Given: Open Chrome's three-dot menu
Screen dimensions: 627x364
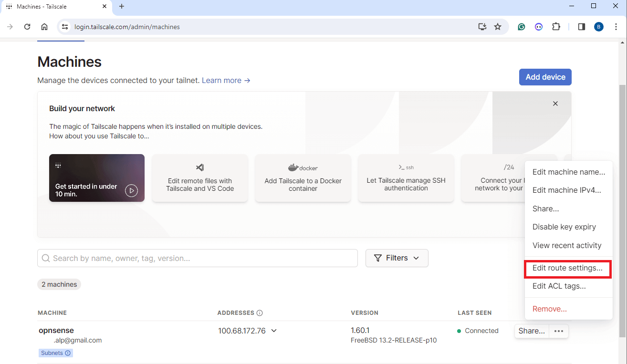Looking at the screenshot, I should tap(616, 27).
